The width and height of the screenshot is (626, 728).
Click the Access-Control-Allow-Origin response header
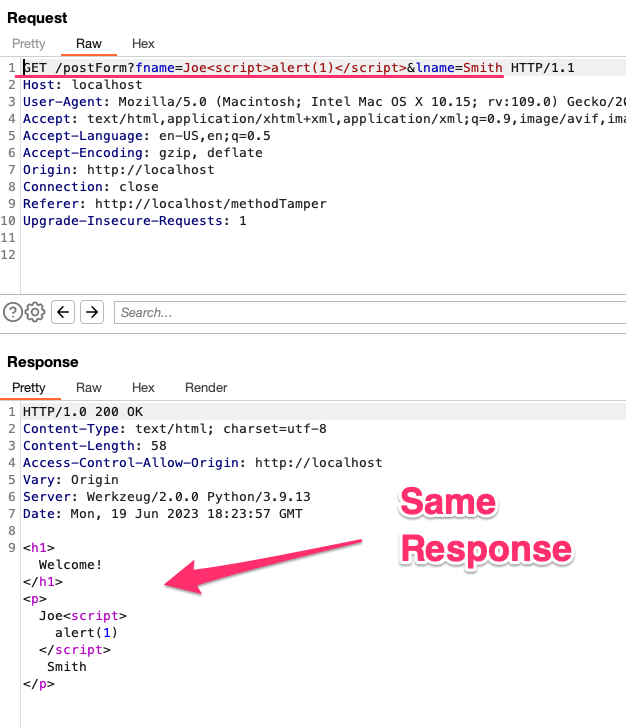202,463
